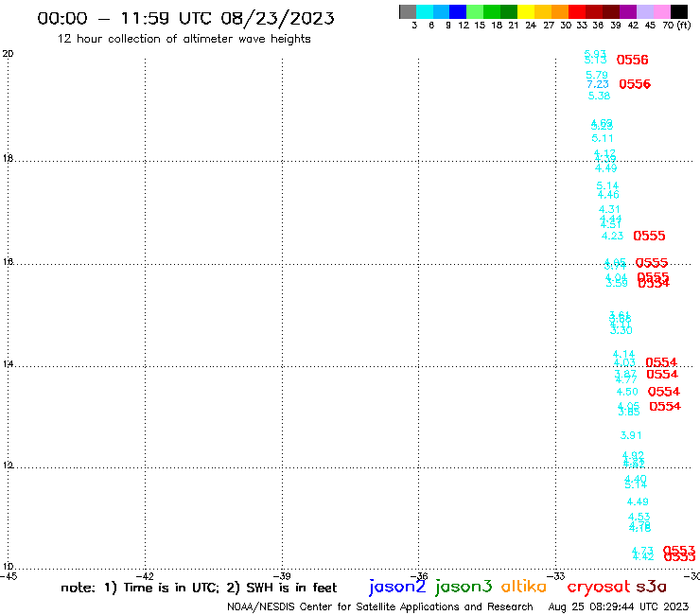Viewport: 700px width, 615px height.
Task: Click the 7.23 wave height value
Action: [x=598, y=84]
